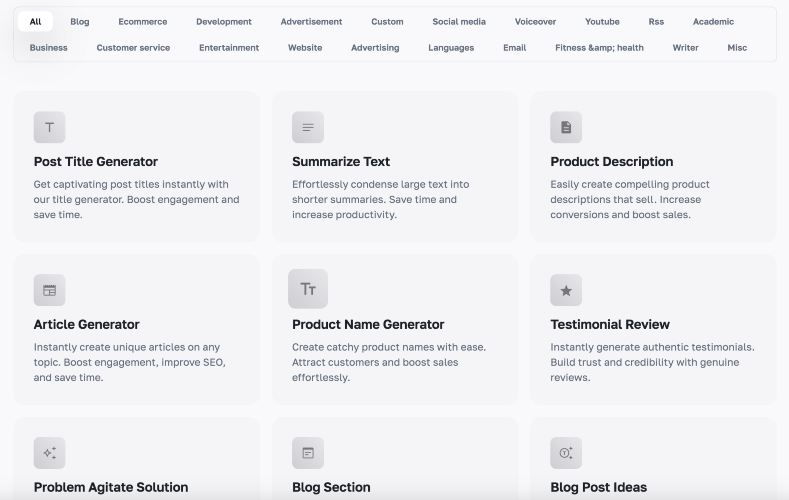Screen dimensions: 789x500
Task: Open the Article Generator title
Action: (87, 324)
